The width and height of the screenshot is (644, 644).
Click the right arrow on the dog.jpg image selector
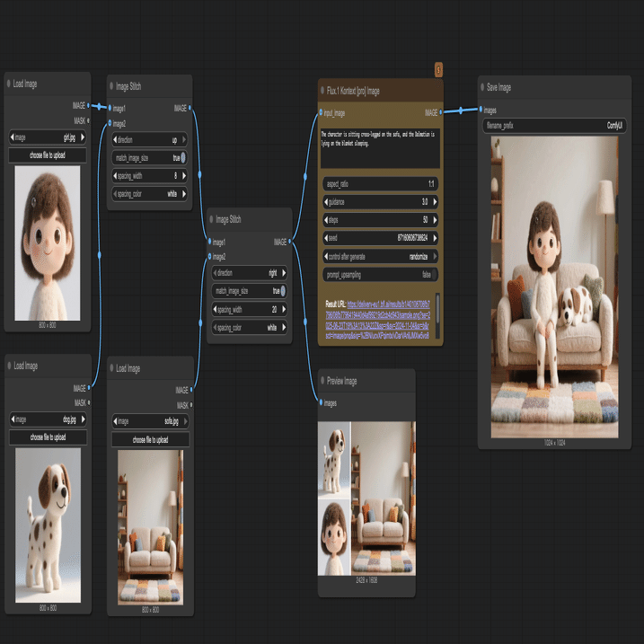click(84, 419)
